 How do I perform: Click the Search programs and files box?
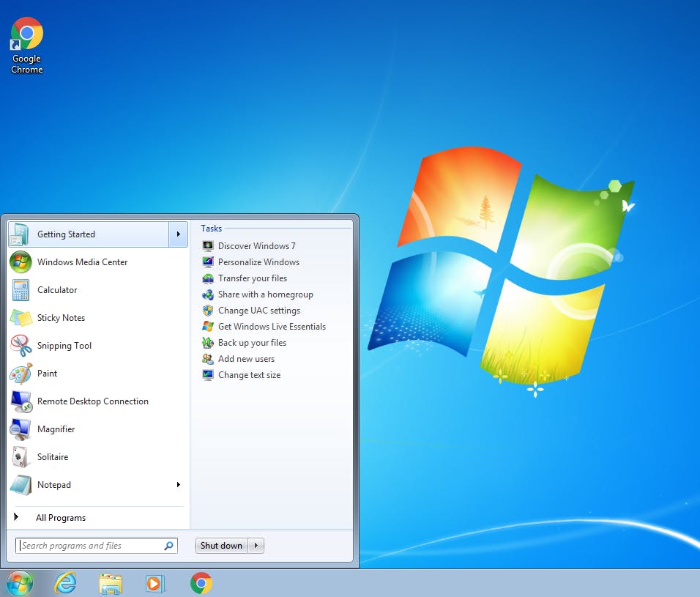(x=95, y=546)
